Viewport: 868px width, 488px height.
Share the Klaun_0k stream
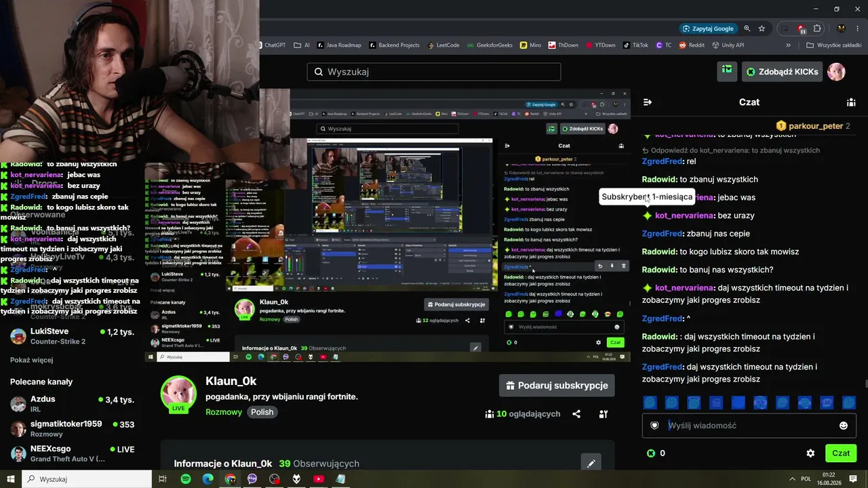(576, 414)
